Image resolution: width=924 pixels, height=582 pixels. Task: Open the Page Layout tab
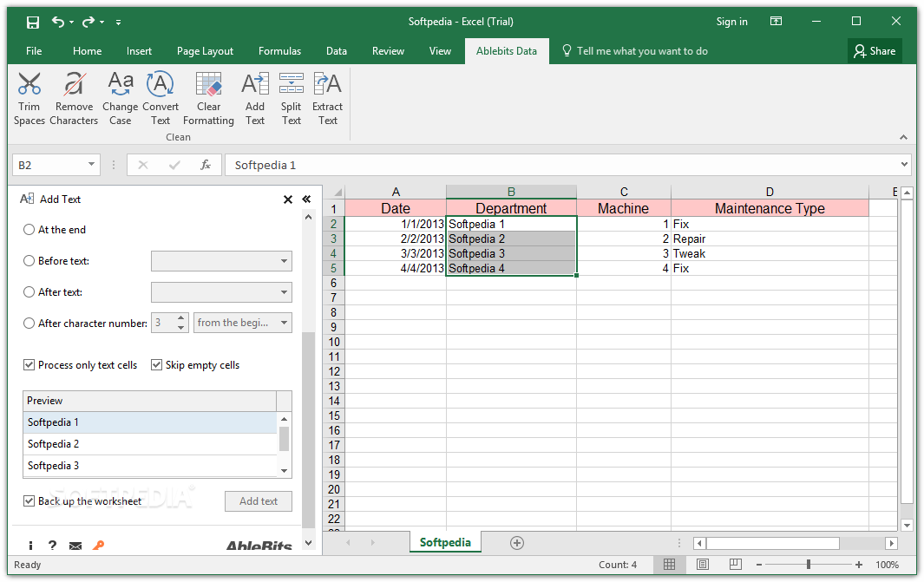point(205,51)
